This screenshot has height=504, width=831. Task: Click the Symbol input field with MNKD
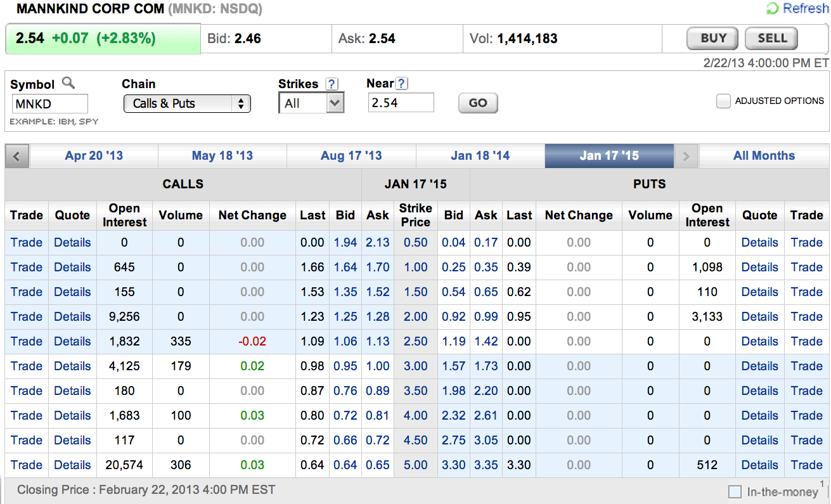coord(49,103)
